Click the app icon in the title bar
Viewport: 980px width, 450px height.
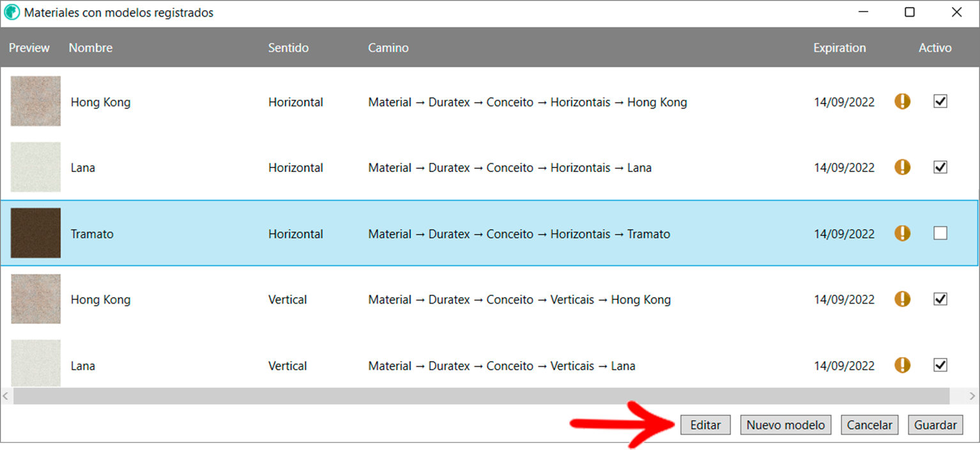[12, 12]
